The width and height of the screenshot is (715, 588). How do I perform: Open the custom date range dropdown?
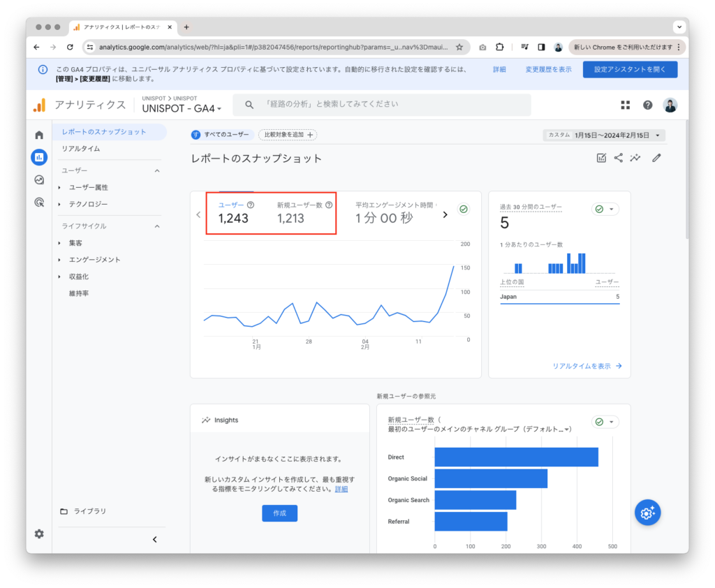(x=604, y=135)
